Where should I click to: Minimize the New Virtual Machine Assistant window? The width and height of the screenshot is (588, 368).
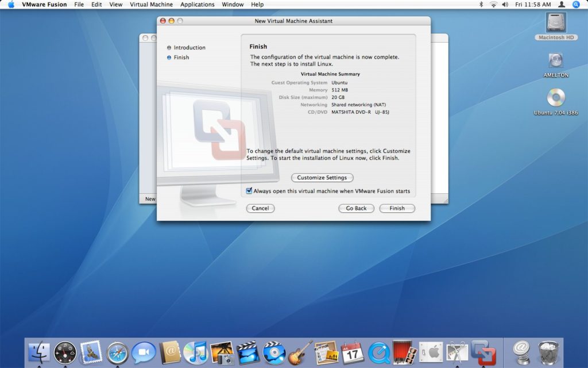[171, 21]
